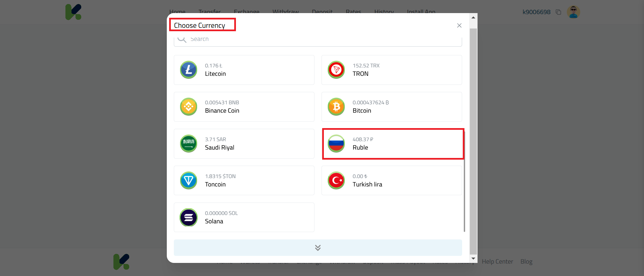
Task: Click the Litecoin coin icon
Action: 189,70
